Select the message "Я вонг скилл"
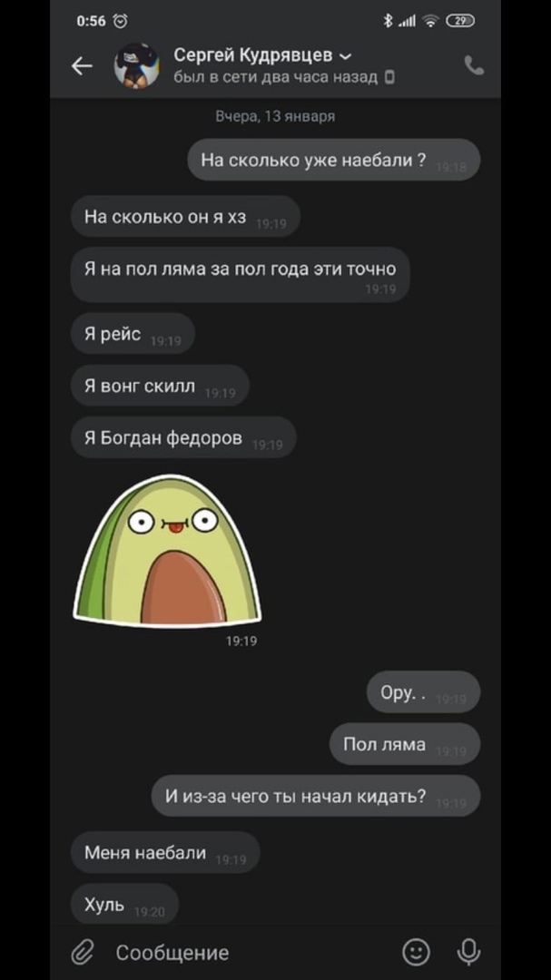551x980 pixels. (160, 386)
